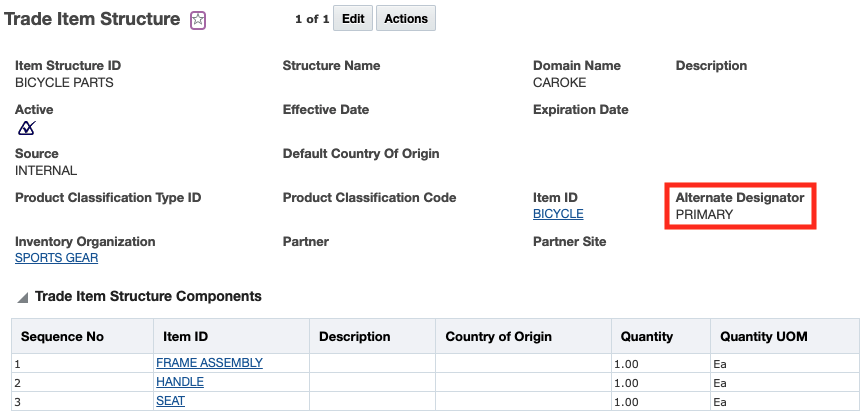
Task: Open the FRAME ASSEMBLY component link
Action: [209, 363]
